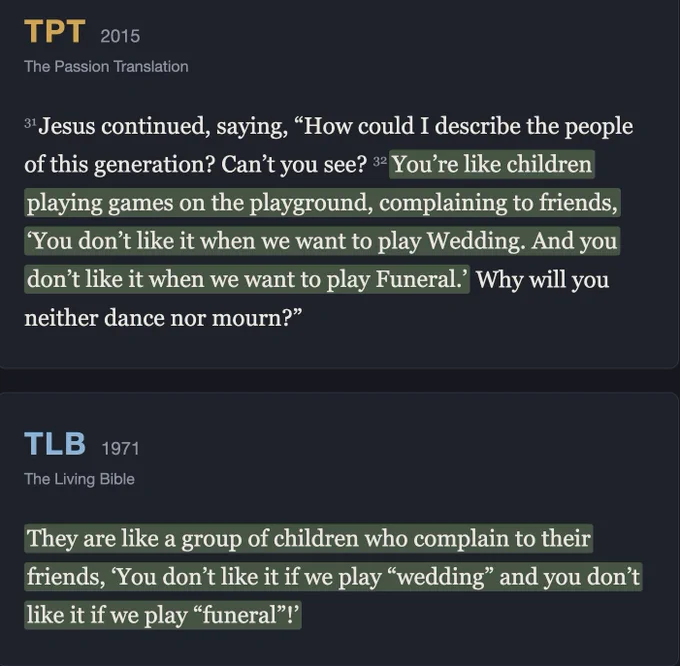Click text "Why will you" after highlight
The image size is (680, 666).
pos(543,280)
